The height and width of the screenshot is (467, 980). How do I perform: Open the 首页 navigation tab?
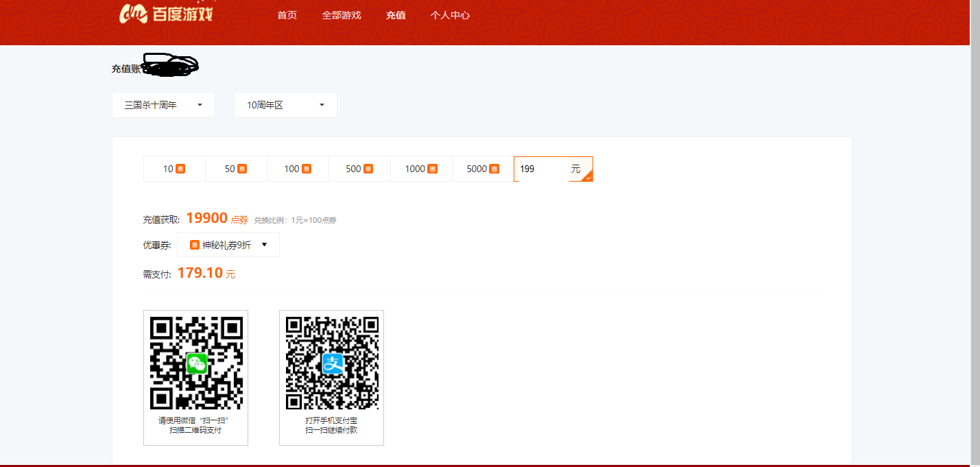(287, 15)
